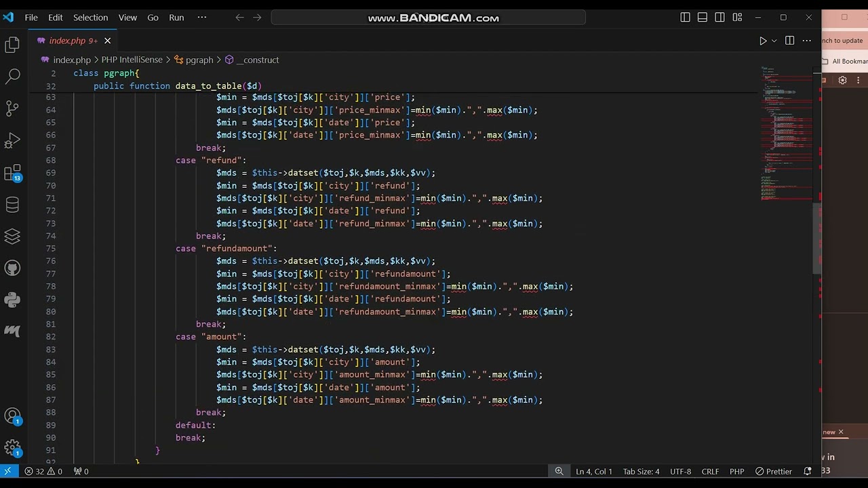
Task: Toggle the Primary Side Bar
Action: click(x=685, y=18)
